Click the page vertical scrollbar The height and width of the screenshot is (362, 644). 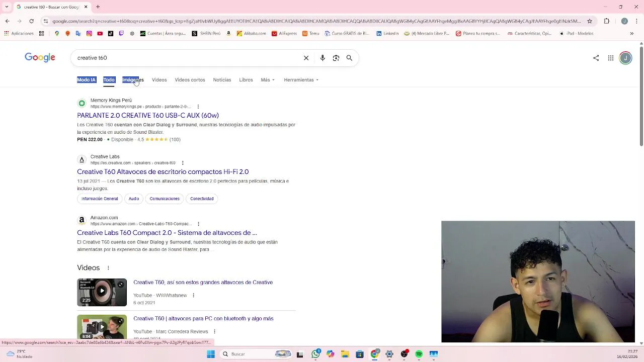(x=641, y=96)
